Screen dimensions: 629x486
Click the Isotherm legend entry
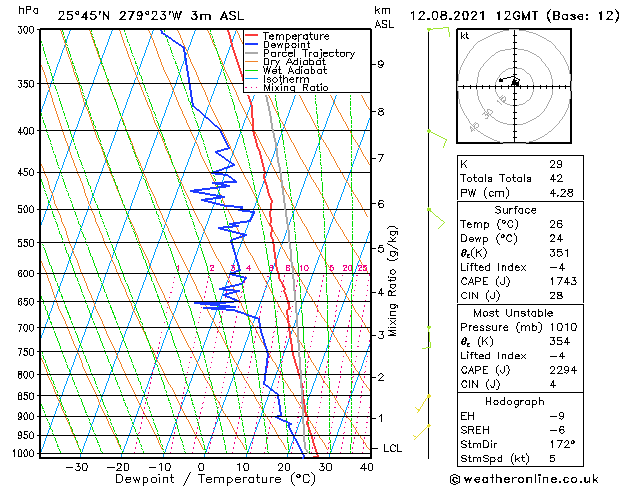coord(277,79)
